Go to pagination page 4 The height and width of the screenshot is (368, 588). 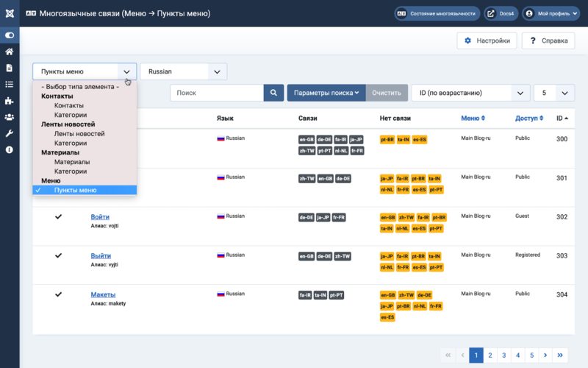pos(518,355)
